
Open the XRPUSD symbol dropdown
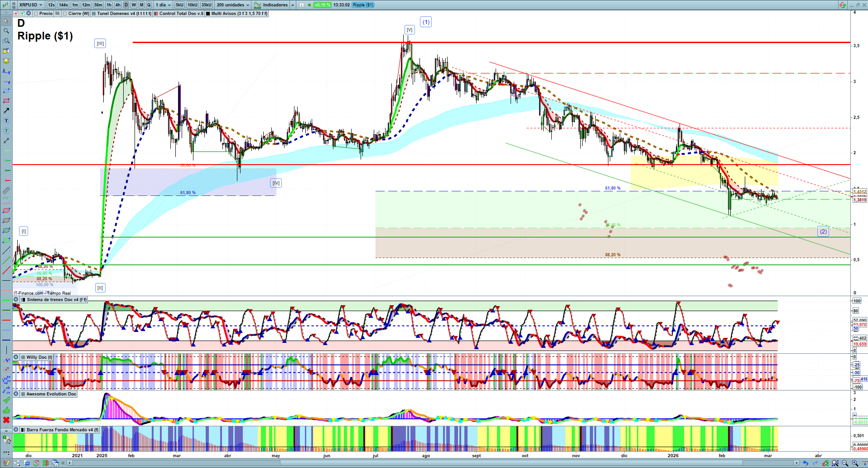click(x=30, y=5)
